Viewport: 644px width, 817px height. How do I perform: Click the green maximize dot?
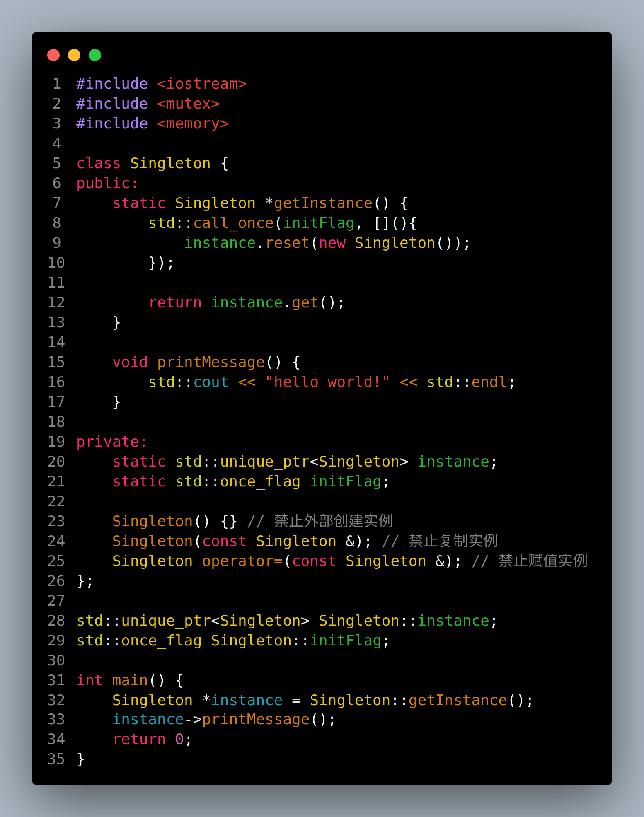(x=95, y=55)
